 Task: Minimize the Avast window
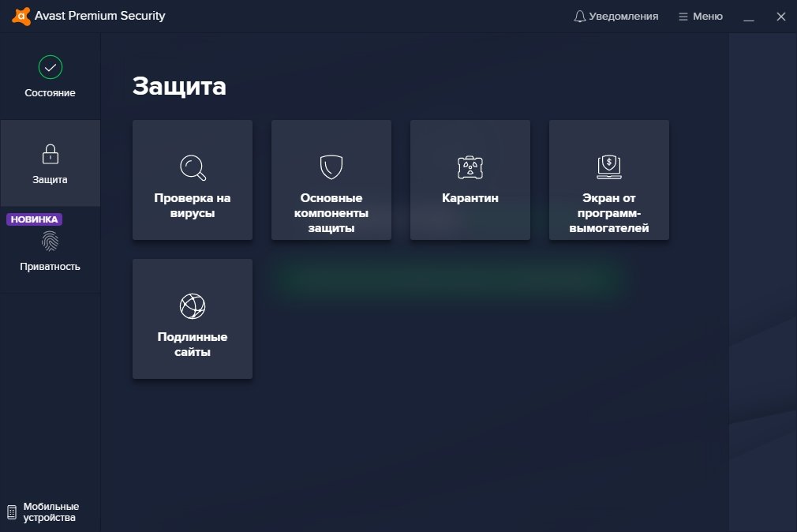[749, 17]
